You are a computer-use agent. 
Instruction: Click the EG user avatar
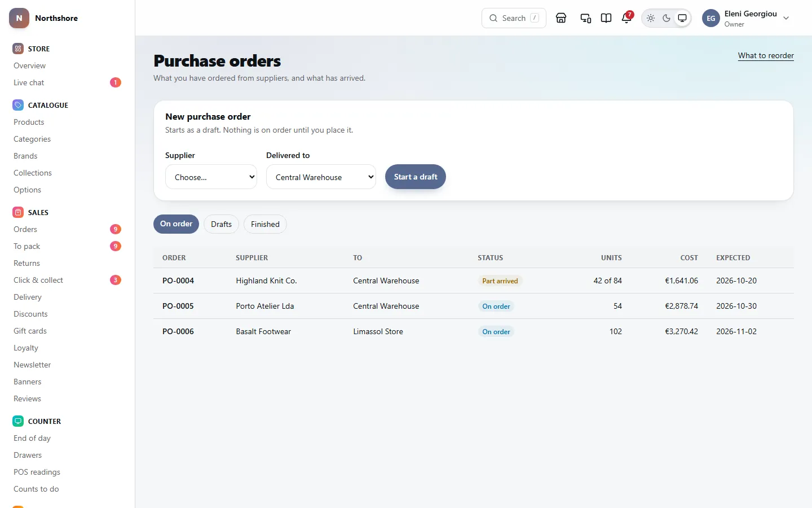tap(711, 18)
